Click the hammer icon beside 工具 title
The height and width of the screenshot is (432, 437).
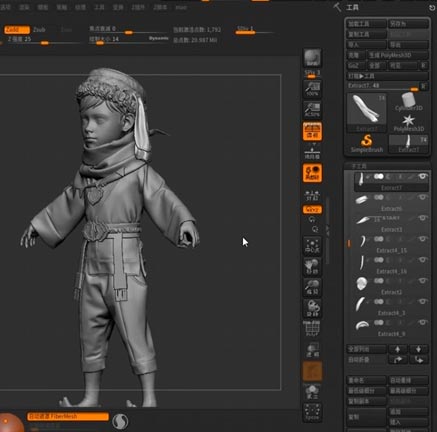tap(338, 7)
